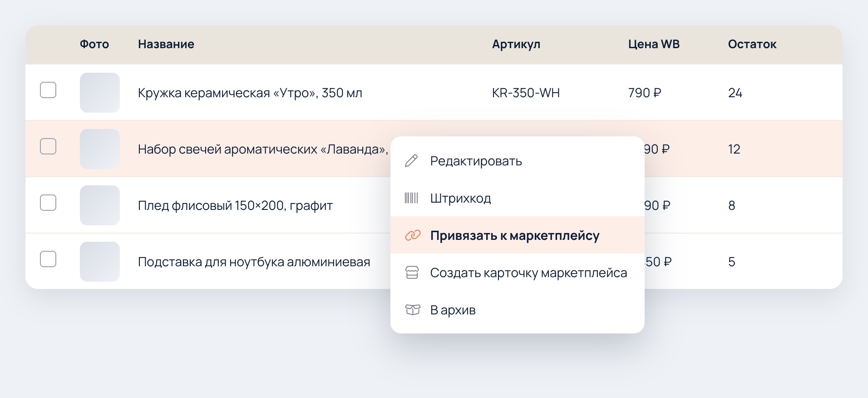Tick the checkbox for Кружка керамическая «Утро»
Viewport: 868px width, 398px height.
(48, 90)
